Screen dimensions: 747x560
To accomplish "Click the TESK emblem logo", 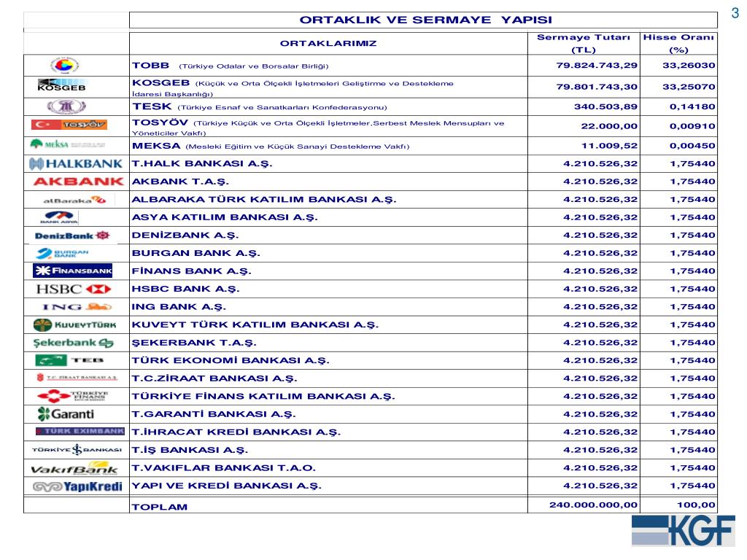I will point(66,106).
